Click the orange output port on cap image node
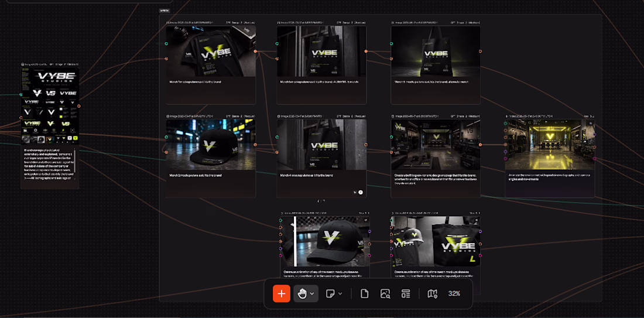The width and height of the screenshot is (644, 318). (x=255, y=145)
